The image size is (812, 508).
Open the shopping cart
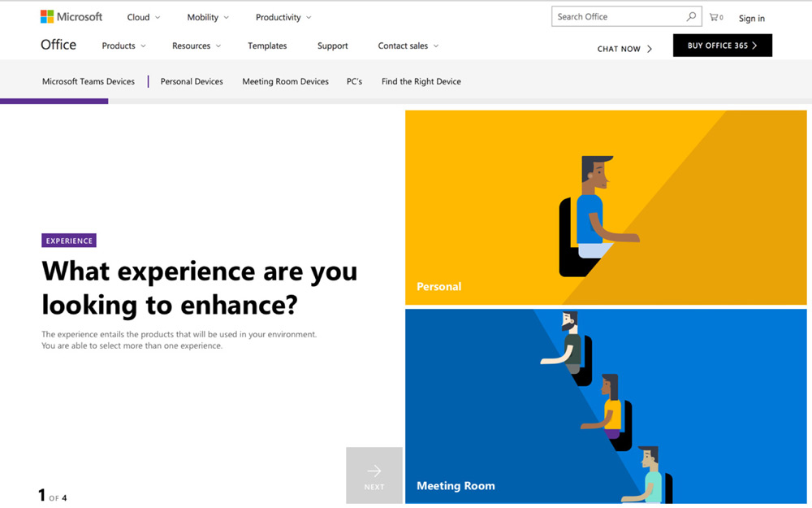[x=715, y=17]
